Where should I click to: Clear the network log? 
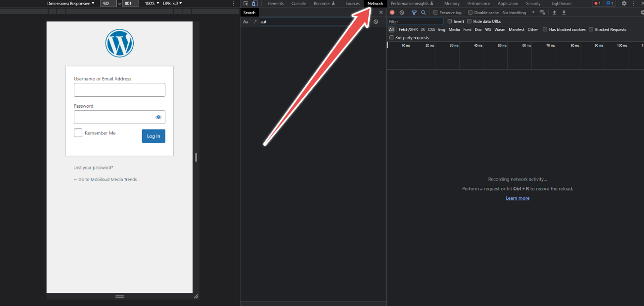point(402,13)
